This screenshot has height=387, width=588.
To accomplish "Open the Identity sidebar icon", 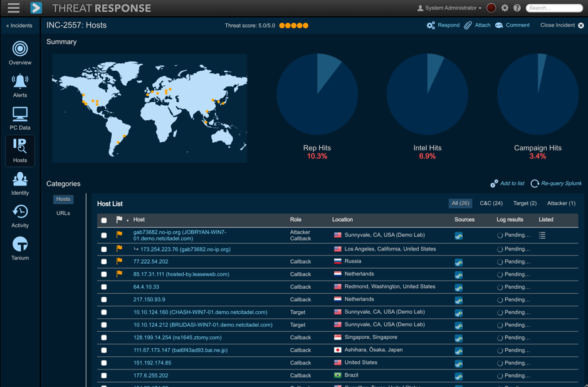I will point(20,180).
